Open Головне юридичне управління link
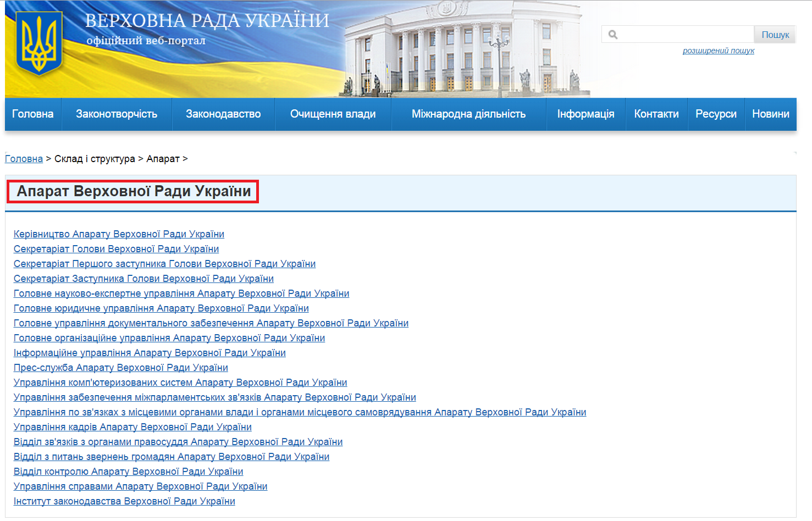The width and height of the screenshot is (812, 521). point(161,308)
